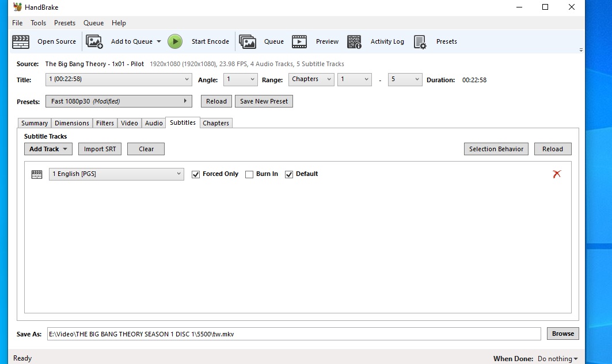The width and height of the screenshot is (612, 364).
Task: Switch to the Summary tab
Action: tap(35, 123)
